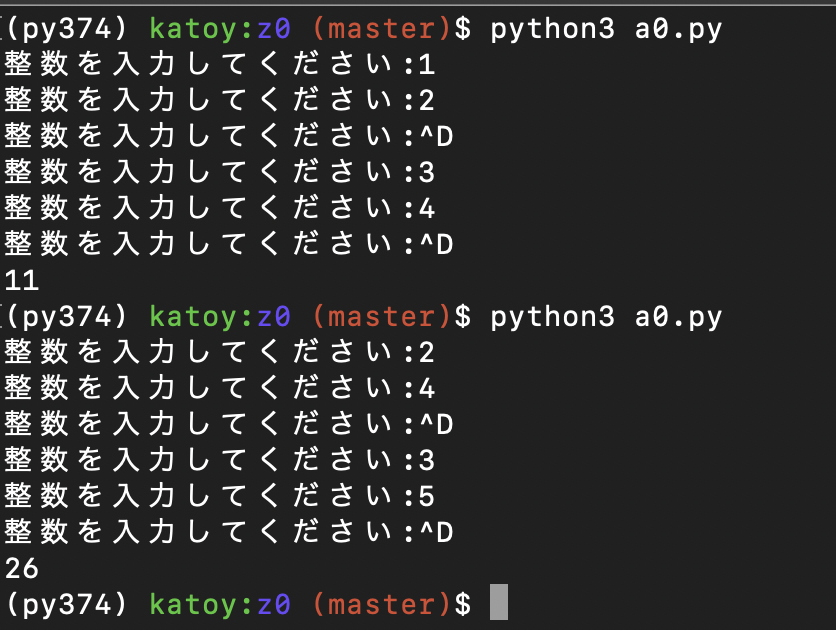Screen dimensions: 836x630
Task: Click the prompt line ending with :5
Action: [220, 496]
